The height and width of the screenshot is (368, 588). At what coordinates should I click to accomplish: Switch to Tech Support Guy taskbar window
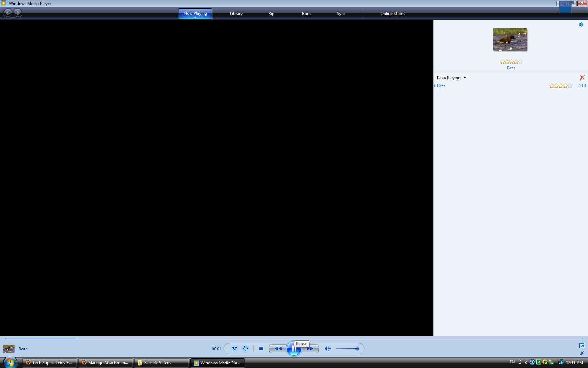tap(50, 363)
